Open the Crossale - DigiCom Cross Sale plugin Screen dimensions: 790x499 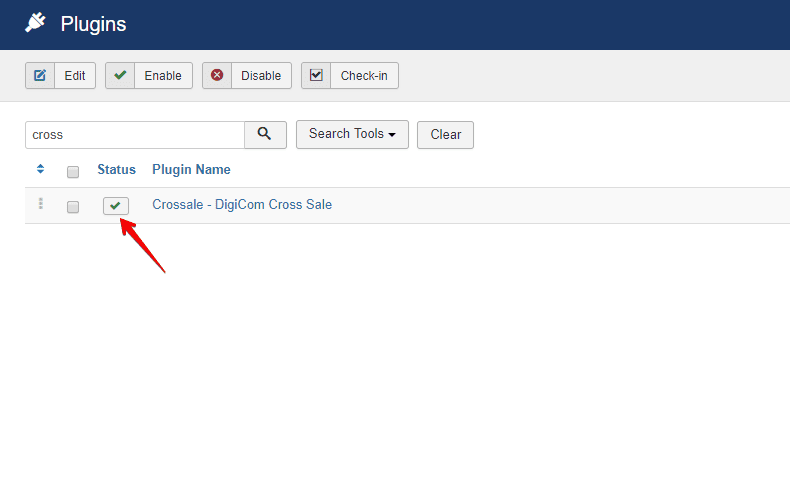tap(242, 205)
